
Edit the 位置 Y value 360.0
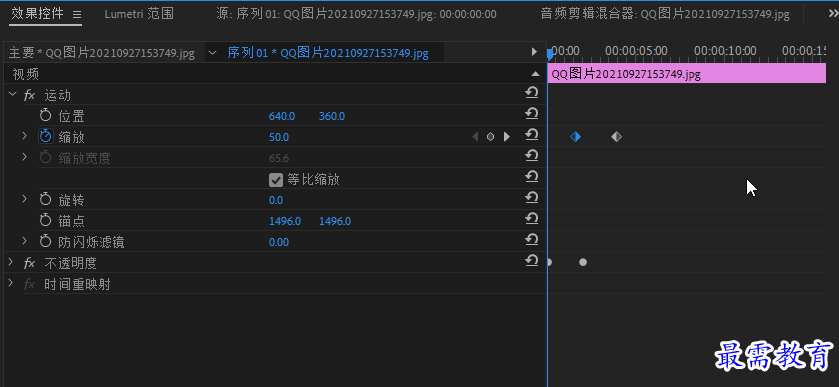(332, 116)
